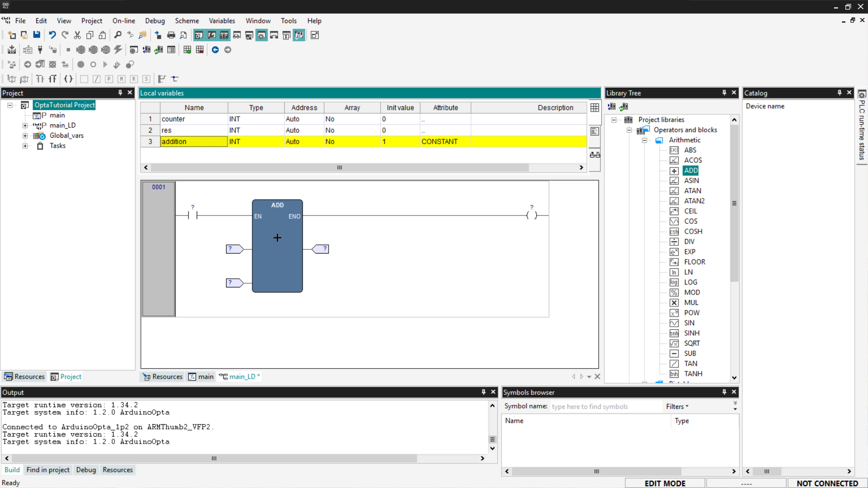The image size is (868, 488).
Task: Open the On-line menu
Action: click(x=123, y=21)
